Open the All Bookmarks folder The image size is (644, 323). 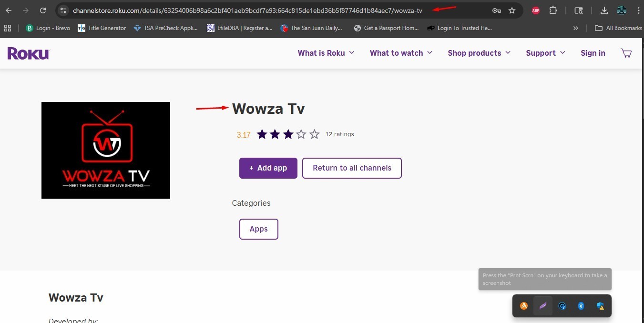(x=618, y=28)
